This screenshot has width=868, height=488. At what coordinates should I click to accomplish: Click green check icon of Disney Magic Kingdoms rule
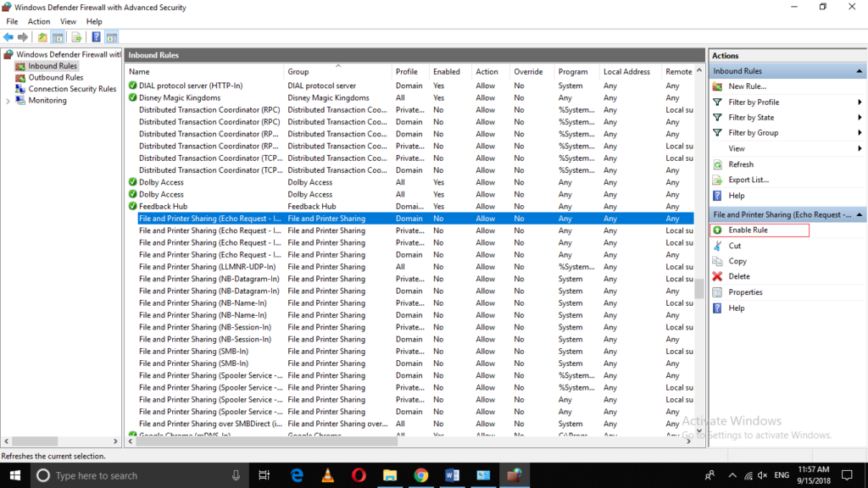[132, 97]
